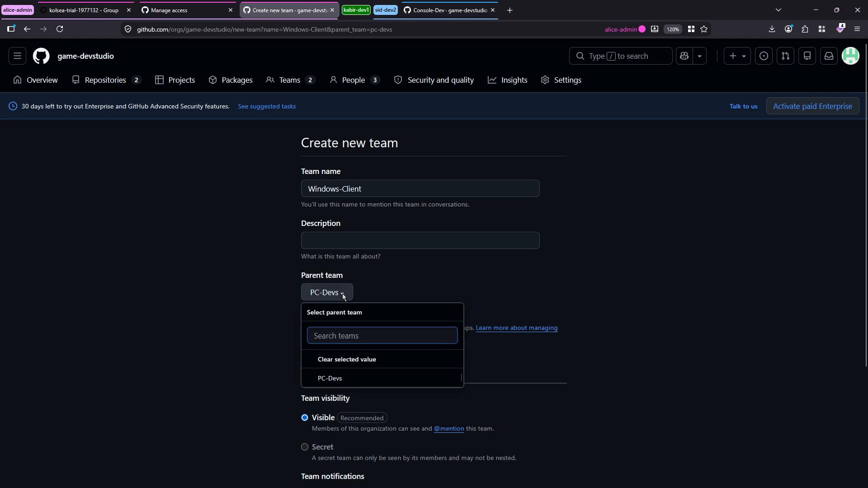This screenshot has width=868, height=488.
Task: Go to the Overview tab
Action: (36, 80)
